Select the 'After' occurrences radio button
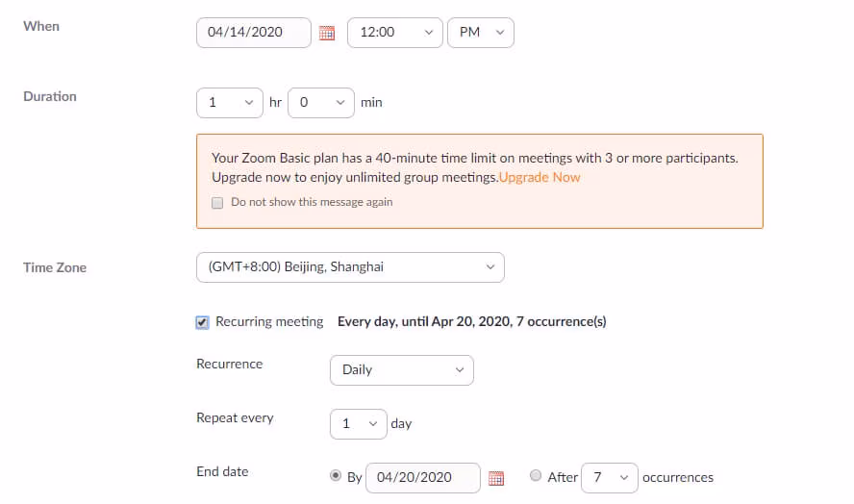854x504 pixels. tap(537, 476)
